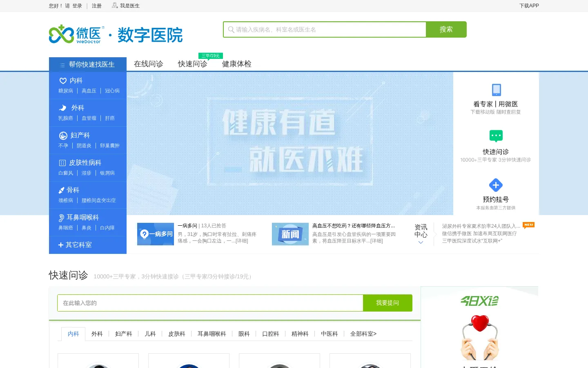
Task: Click the 我要提问 button
Action: [388, 303]
